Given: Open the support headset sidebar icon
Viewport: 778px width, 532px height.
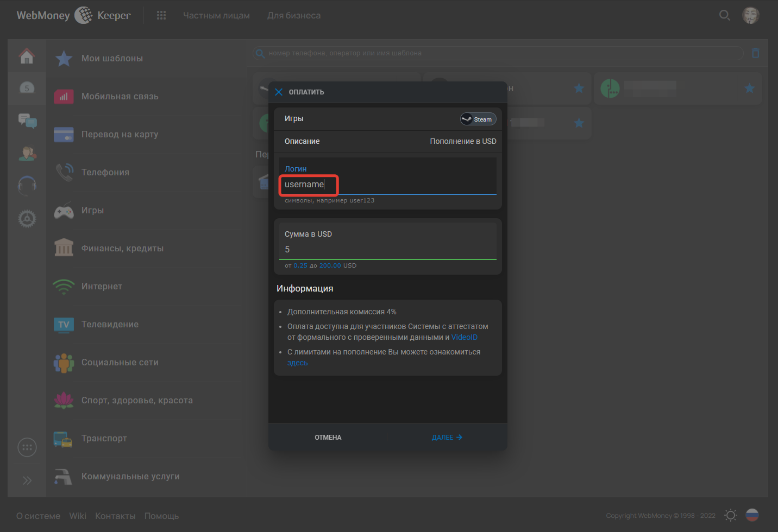Looking at the screenshot, I should (27, 186).
